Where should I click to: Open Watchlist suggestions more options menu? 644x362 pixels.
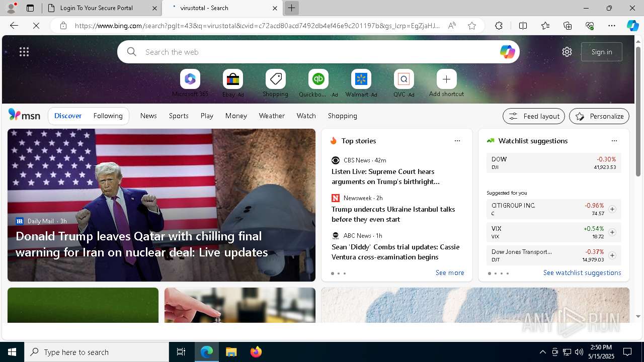pyautogui.click(x=614, y=141)
